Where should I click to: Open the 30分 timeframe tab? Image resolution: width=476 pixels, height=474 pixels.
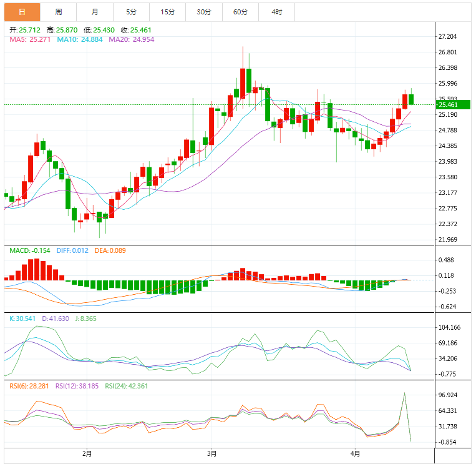click(204, 12)
